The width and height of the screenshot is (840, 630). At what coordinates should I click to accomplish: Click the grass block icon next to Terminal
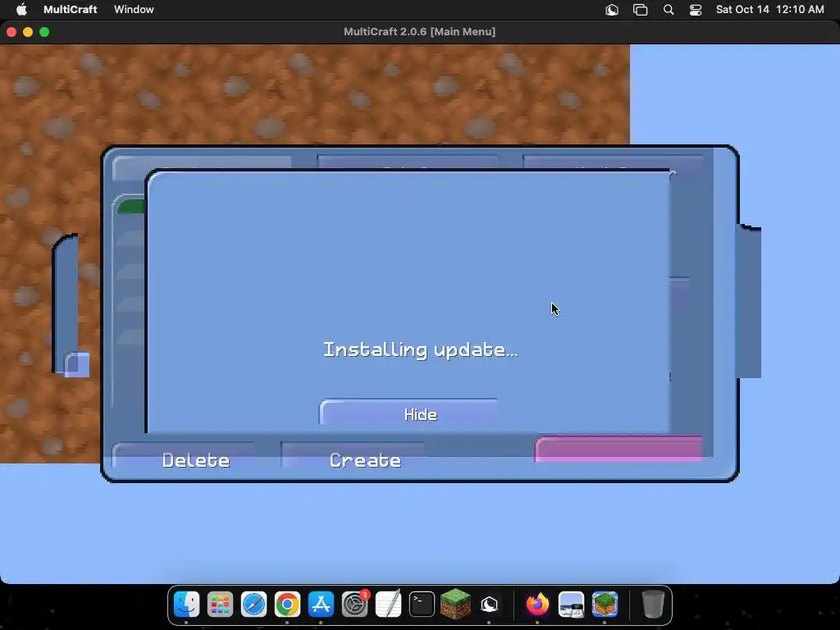[x=455, y=604]
